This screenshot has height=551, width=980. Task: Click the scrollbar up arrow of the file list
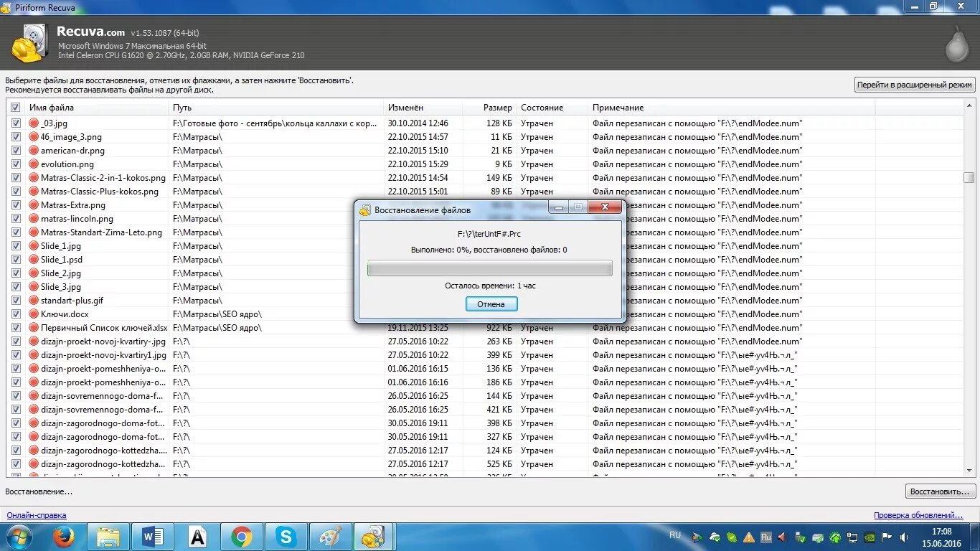(x=969, y=107)
